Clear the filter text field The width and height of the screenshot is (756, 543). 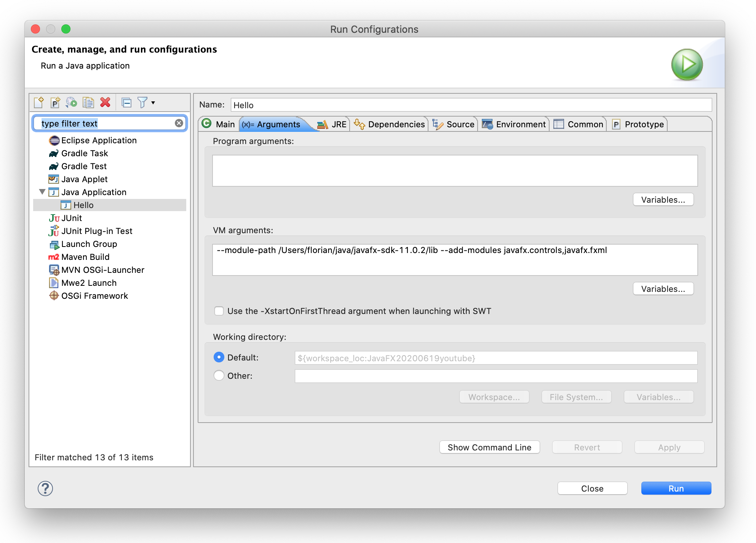pyautogui.click(x=179, y=123)
